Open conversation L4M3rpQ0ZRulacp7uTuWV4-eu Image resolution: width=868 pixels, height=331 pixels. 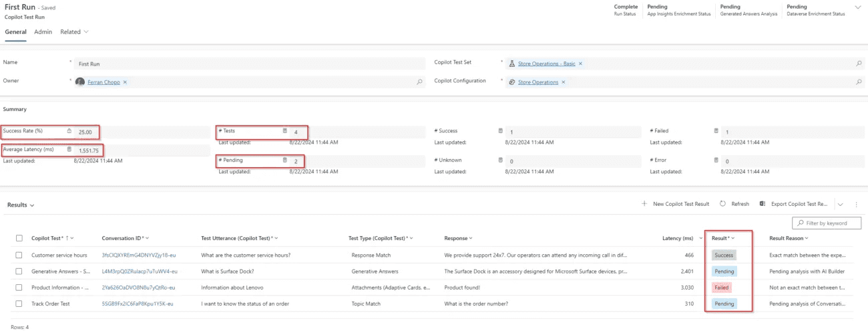(x=138, y=271)
